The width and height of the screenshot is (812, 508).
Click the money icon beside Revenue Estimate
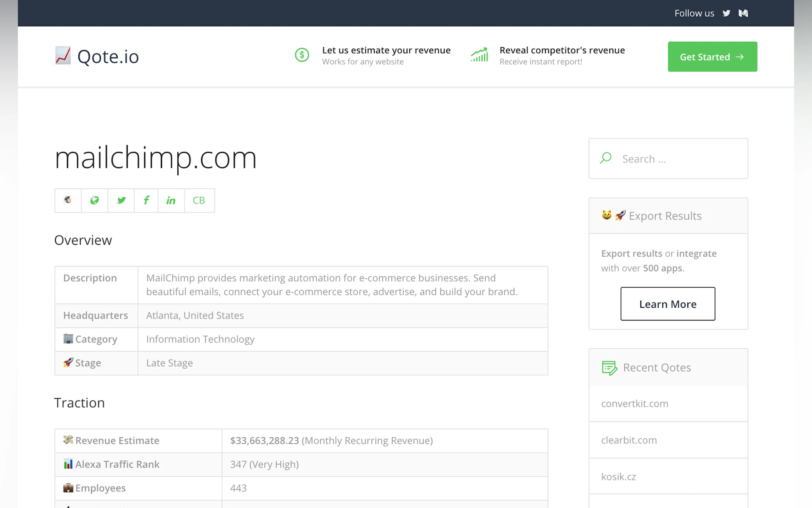[x=68, y=440]
